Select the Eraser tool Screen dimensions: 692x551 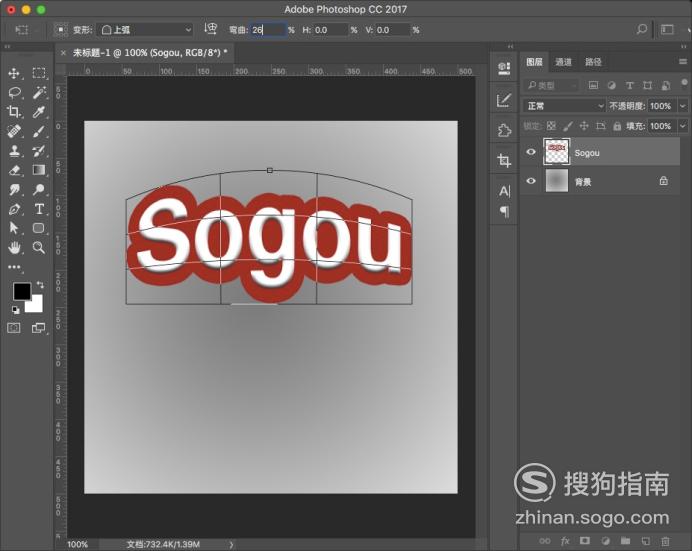point(14,170)
